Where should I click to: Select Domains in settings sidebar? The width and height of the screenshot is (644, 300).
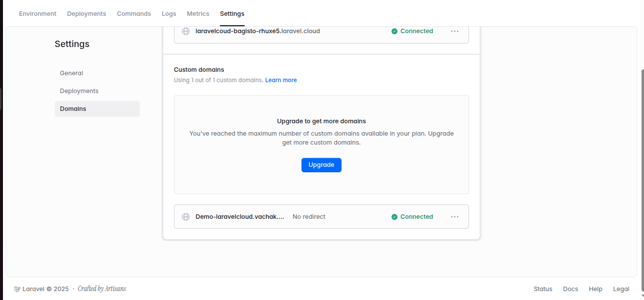(x=97, y=109)
